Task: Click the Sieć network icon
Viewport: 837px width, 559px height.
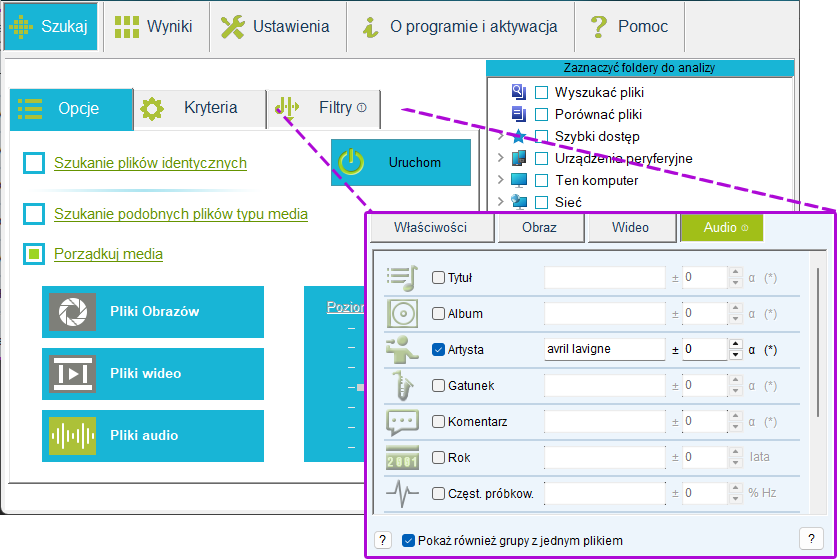Action: (x=519, y=202)
